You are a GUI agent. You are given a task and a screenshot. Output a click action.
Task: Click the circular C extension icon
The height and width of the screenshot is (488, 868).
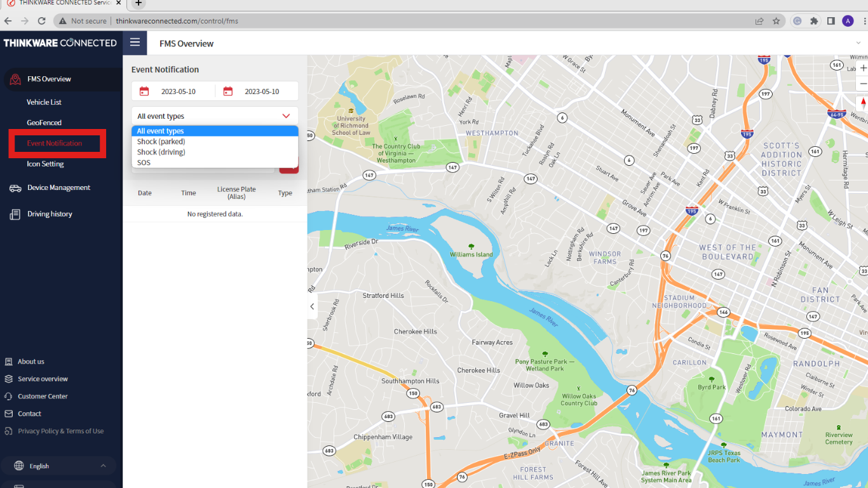pyautogui.click(x=797, y=21)
